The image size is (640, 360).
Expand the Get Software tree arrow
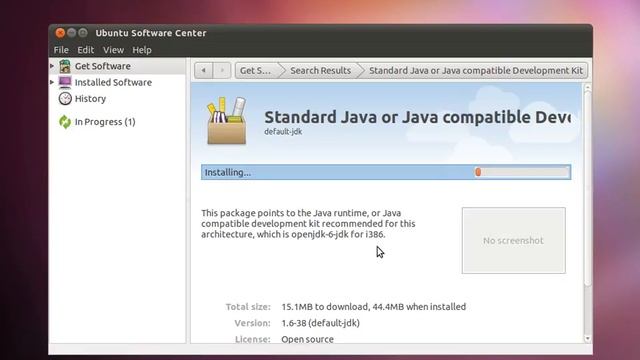(x=52, y=66)
